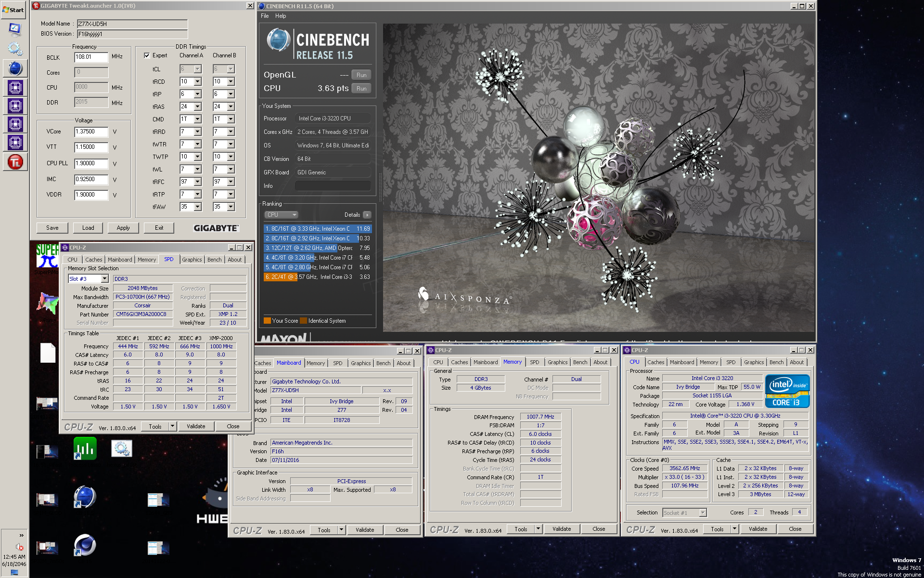Enable the Expert checkbox in DDR Timings
This screenshot has height=578, width=924.
click(x=147, y=55)
